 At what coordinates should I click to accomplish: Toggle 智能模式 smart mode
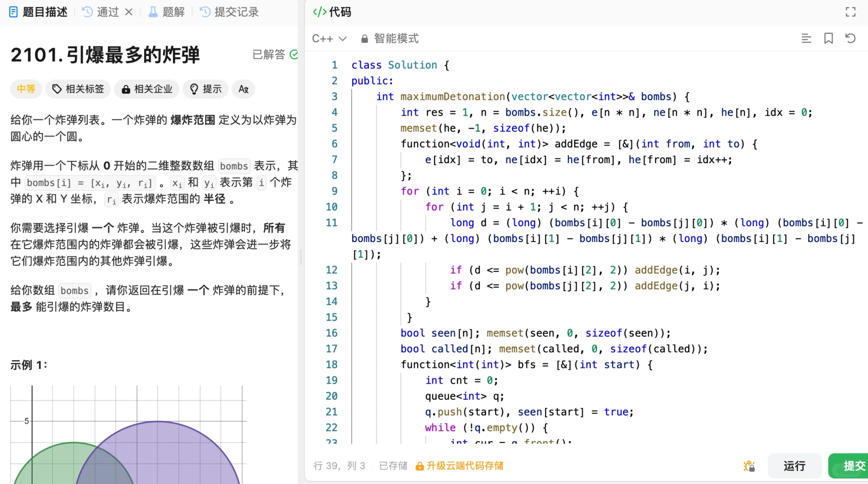(396, 39)
